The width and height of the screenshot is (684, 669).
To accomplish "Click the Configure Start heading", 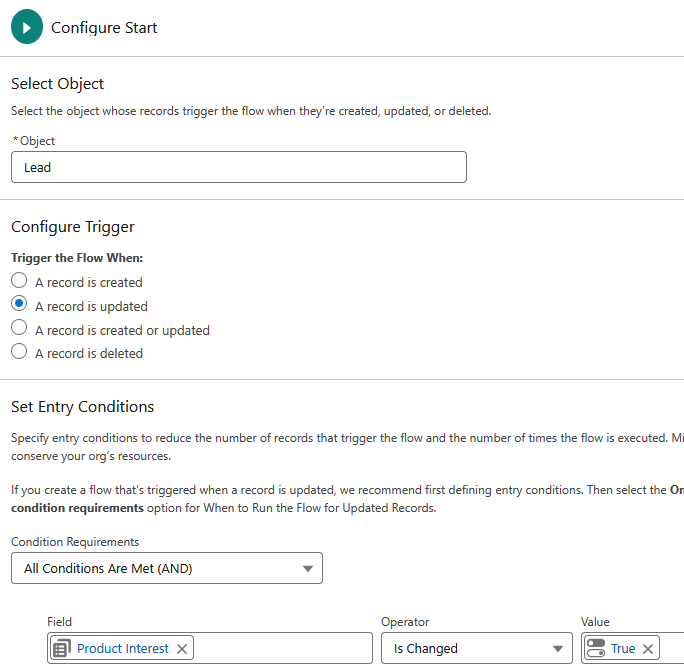I will pos(104,27).
